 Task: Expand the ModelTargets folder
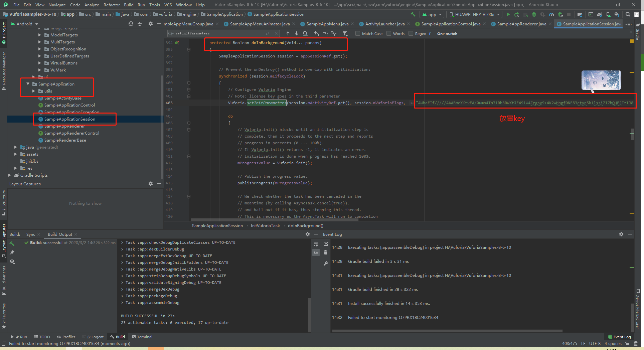coord(40,35)
